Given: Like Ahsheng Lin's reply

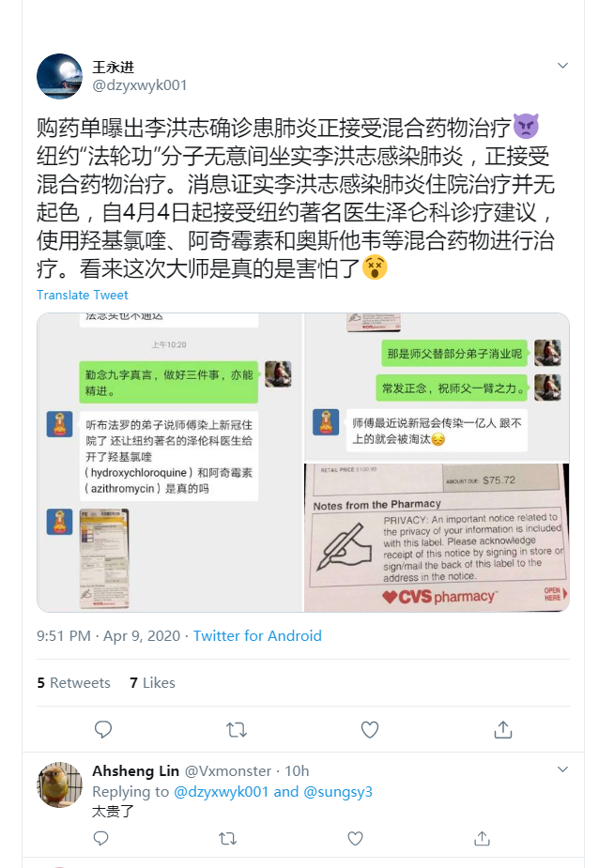Looking at the screenshot, I should (x=355, y=839).
